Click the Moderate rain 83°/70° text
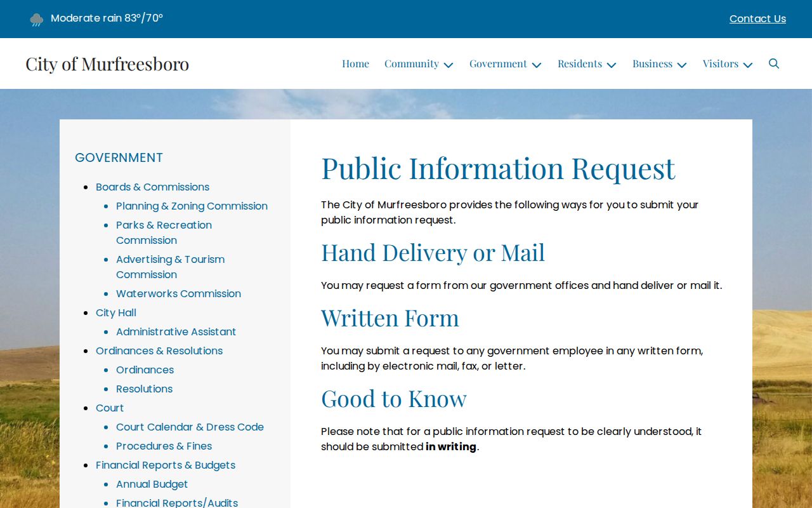This screenshot has width=812, height=508. pos(107,18)
